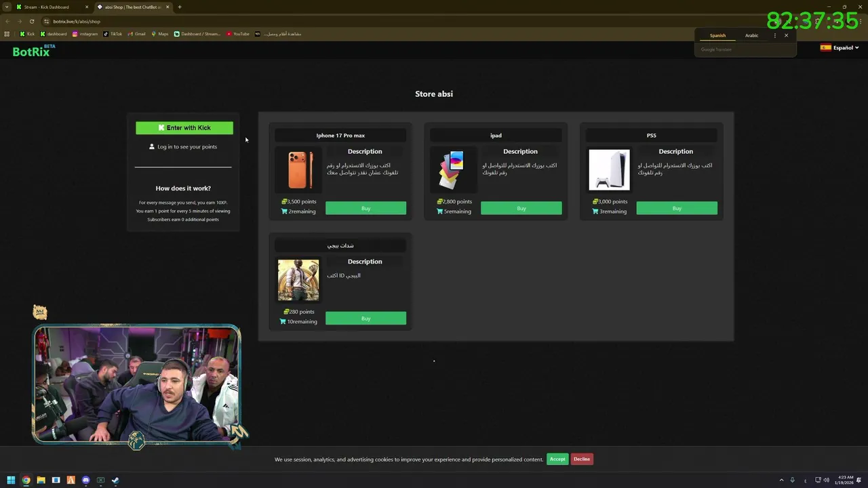Open the Windows Start menu
Viewport: 868px width, 488px height.
click(x=11, y=480)
